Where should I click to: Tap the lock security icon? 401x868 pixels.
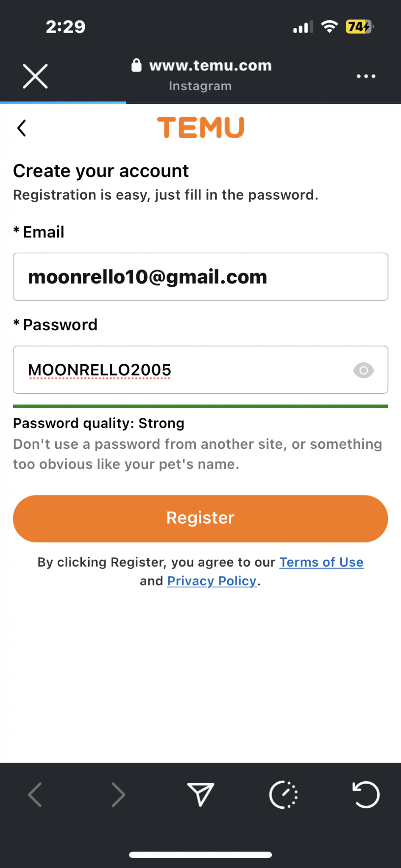tap(136, 65)
